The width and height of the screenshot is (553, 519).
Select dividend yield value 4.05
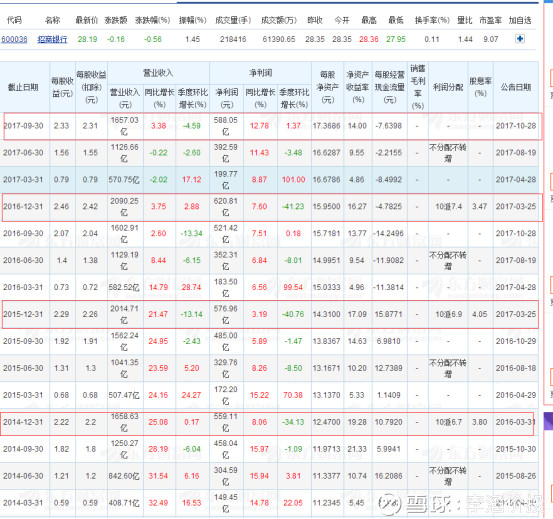[480, 314]
